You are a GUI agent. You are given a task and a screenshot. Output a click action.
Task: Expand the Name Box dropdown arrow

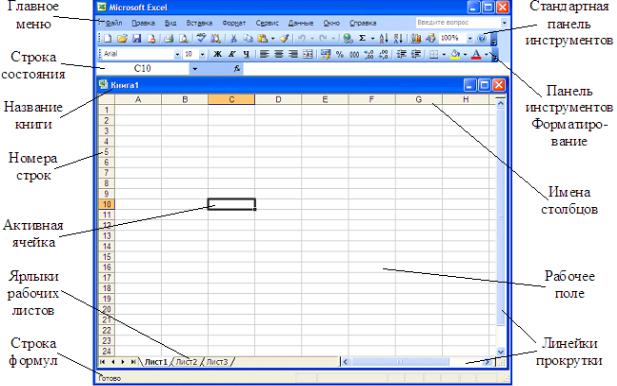point(194,69)
